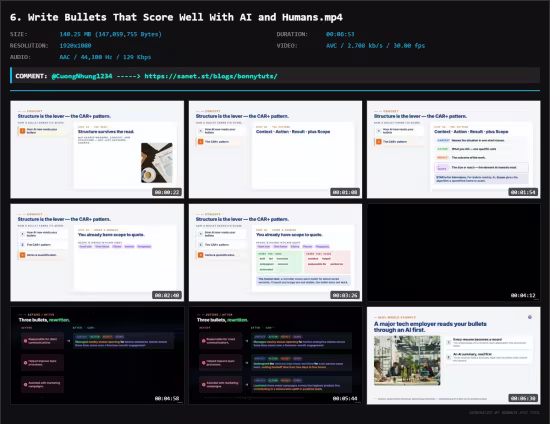Click the office photo in last thumbnail
The image size is (550, 424).
coord(407,360)
